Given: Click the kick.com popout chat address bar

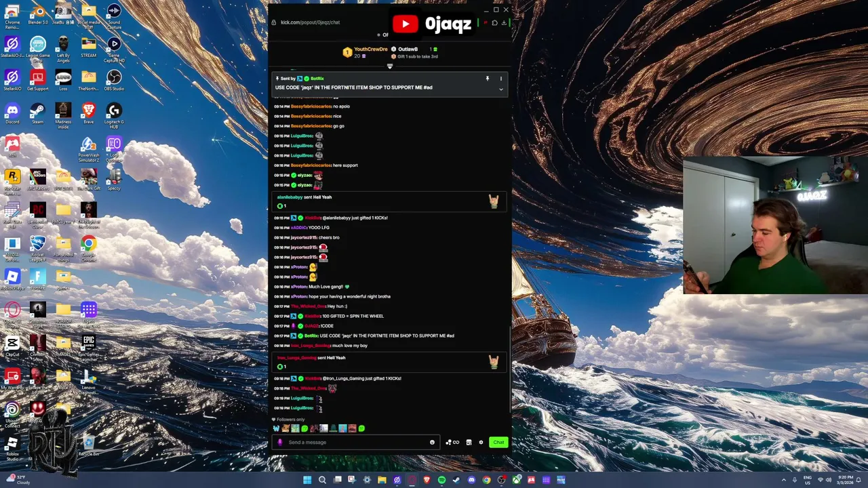Looking at the screenshot, I should click(310, 22).
